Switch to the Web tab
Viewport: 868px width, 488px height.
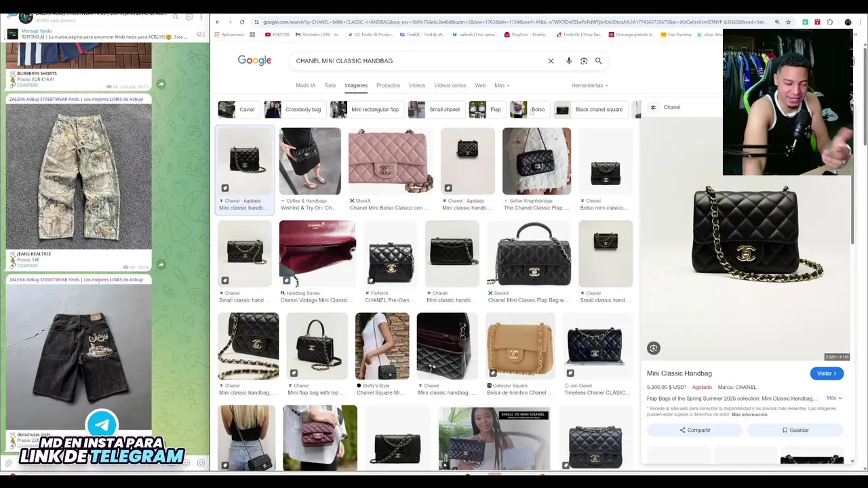tap(480, 85)
